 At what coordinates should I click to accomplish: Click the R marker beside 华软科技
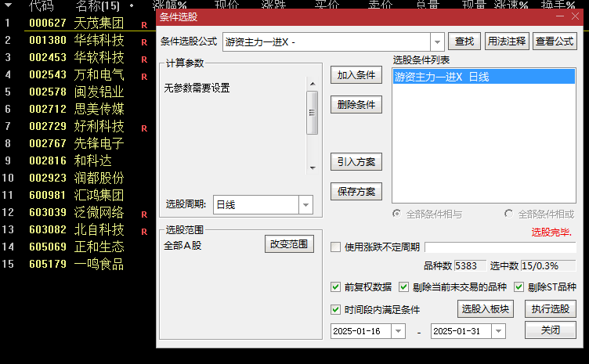tap(144, 59)
